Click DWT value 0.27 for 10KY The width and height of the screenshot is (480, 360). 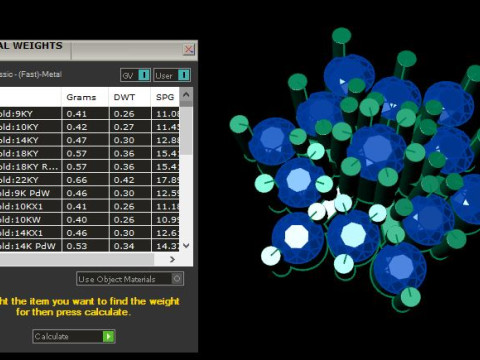(124, 127)
